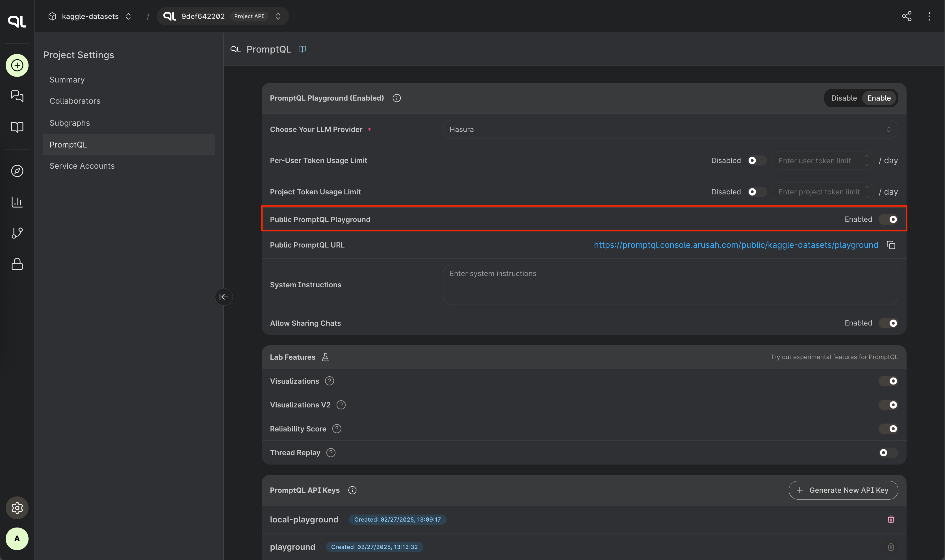Click the project token limit stepper arrows
This screenshot has height=560, width=945.
867,192
